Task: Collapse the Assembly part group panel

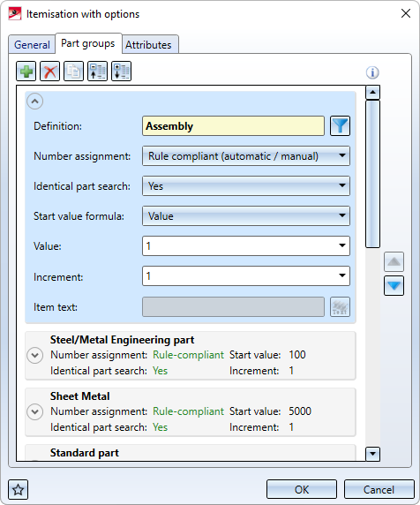Action: [35, 102]
